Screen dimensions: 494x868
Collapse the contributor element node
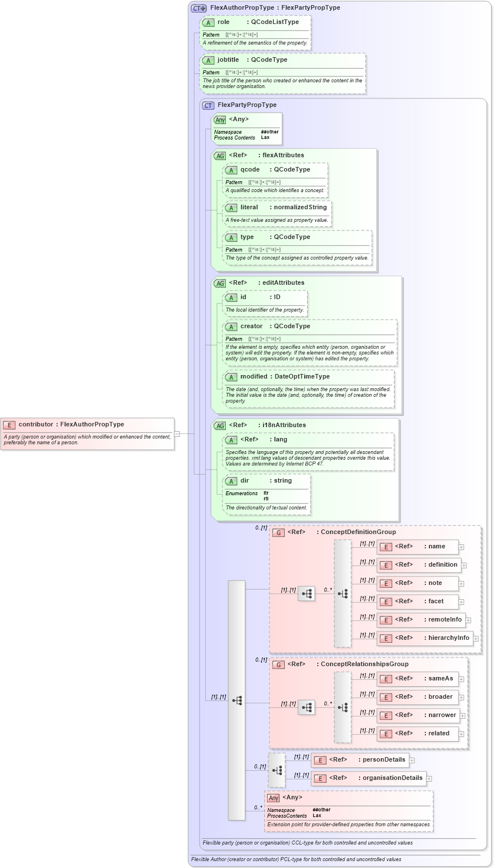coord(177,434)
